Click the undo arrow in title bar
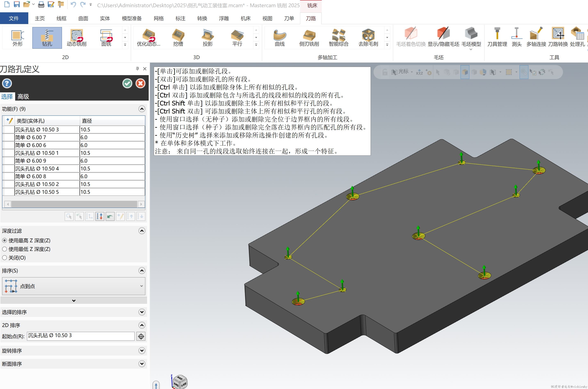Image resolution: width=588 pixels, height=389 pixels. tap(73, 5)
